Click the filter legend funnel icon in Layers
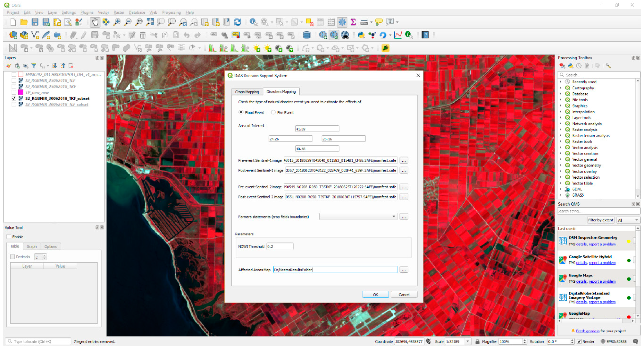This screenshot has height=349, width=644. pos(34,66)
